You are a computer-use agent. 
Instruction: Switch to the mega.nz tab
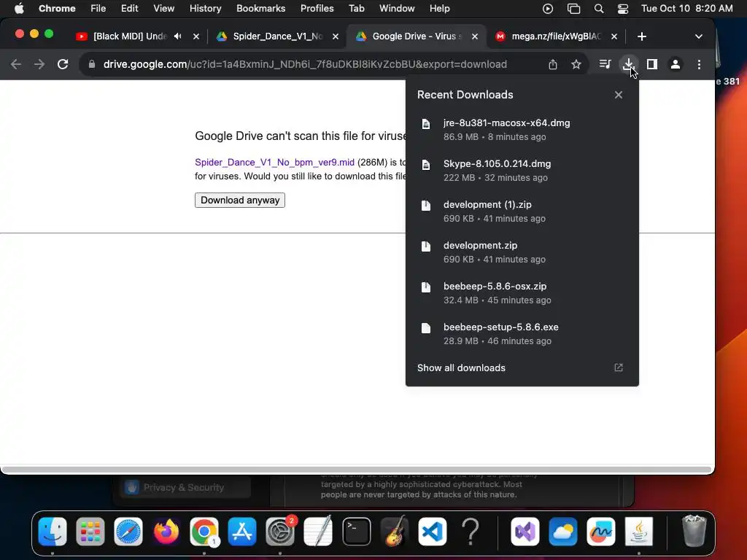click(556, 36)
